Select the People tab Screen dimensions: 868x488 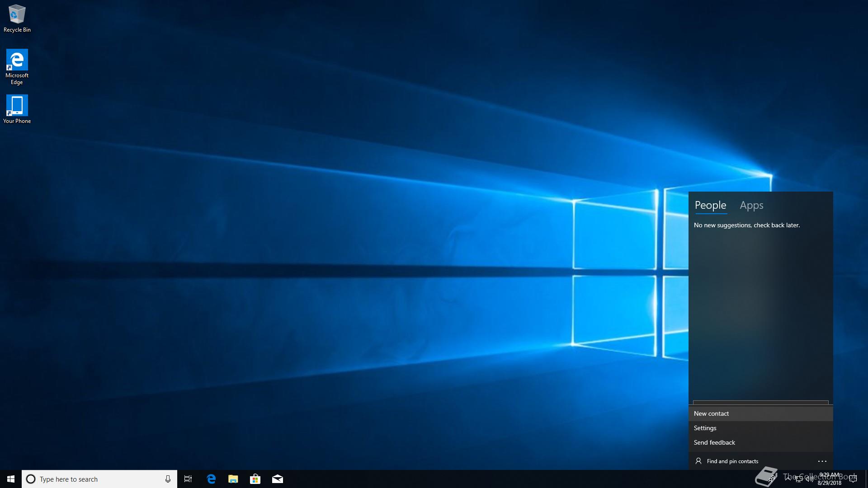[710, 206]
